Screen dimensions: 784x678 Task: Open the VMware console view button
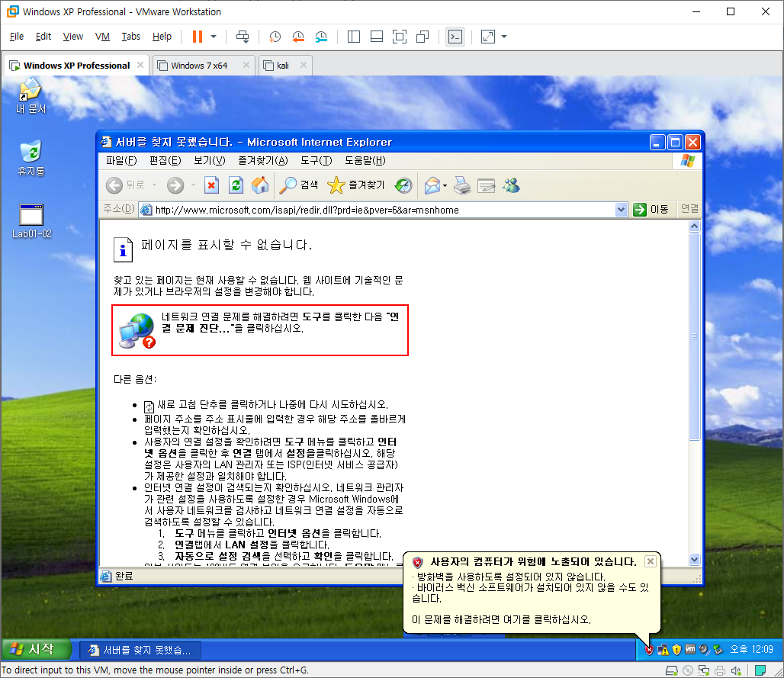(455, 37)
